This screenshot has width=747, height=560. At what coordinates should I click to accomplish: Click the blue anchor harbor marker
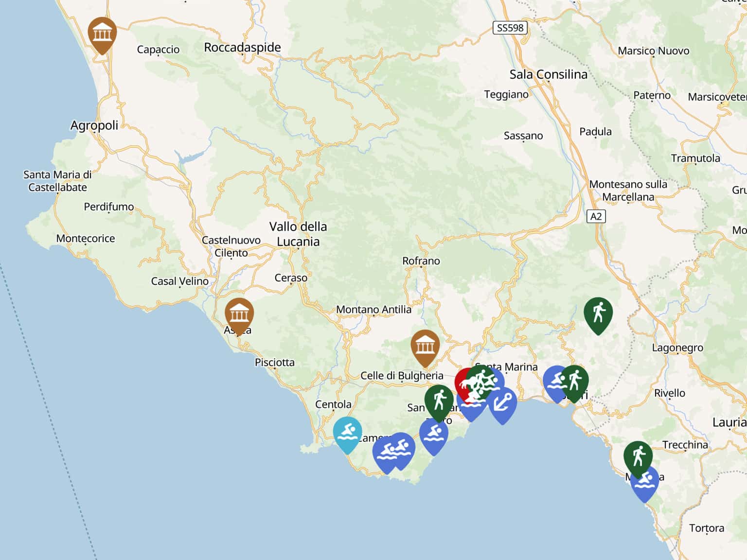click(x=503, y=404)
